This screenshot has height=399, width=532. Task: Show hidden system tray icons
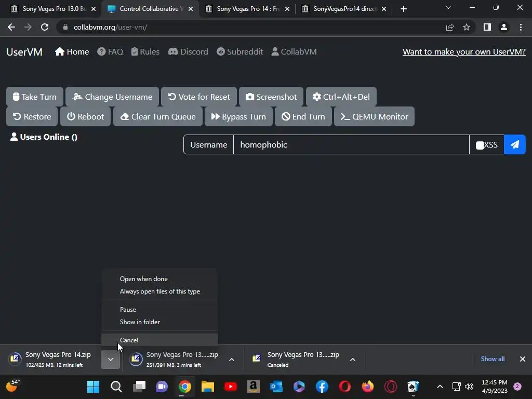pos(440,387)
